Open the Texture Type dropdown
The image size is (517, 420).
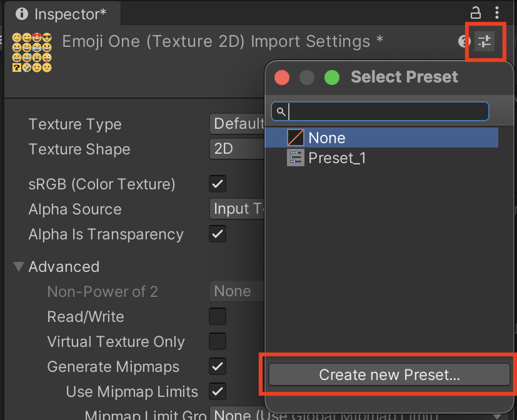[238, 124]
